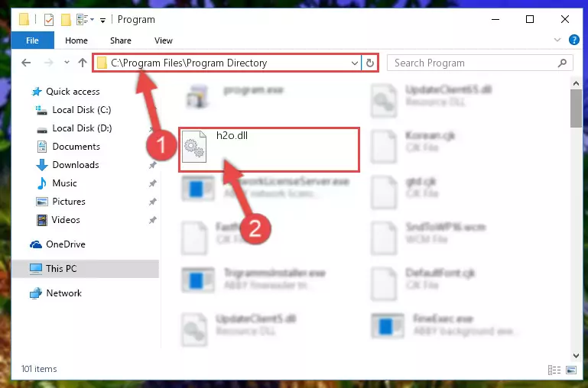Viewport: 588px width, 388px height.
Task: Switch to the Home ribbon tab
Action: coord(76,40)
